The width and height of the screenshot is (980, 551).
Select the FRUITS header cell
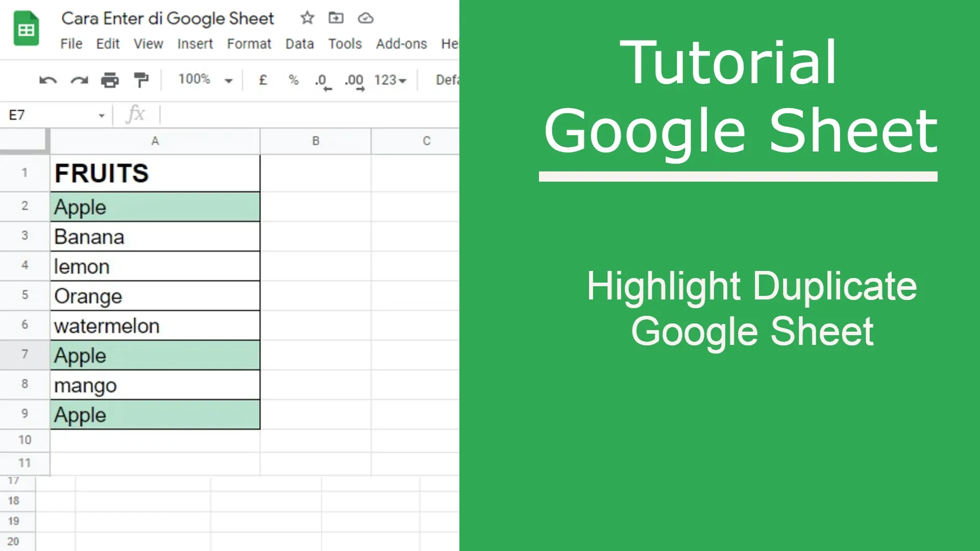pyautogui.click(x=155, y=173)
